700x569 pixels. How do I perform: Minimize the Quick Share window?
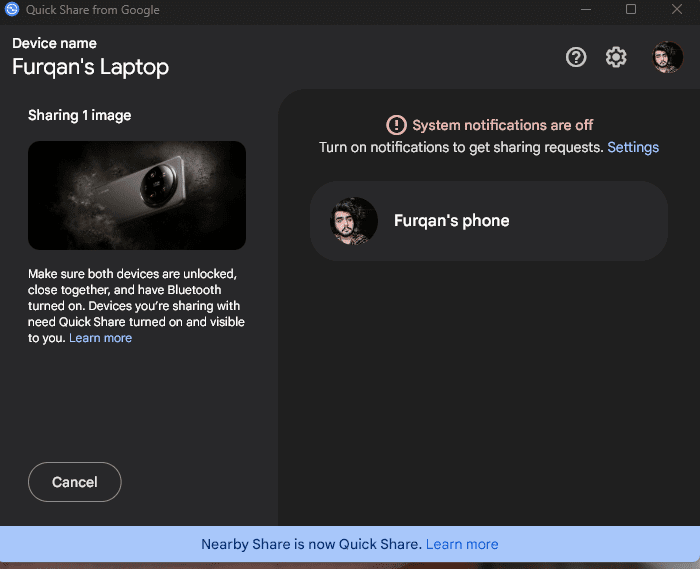pos(585,9)
